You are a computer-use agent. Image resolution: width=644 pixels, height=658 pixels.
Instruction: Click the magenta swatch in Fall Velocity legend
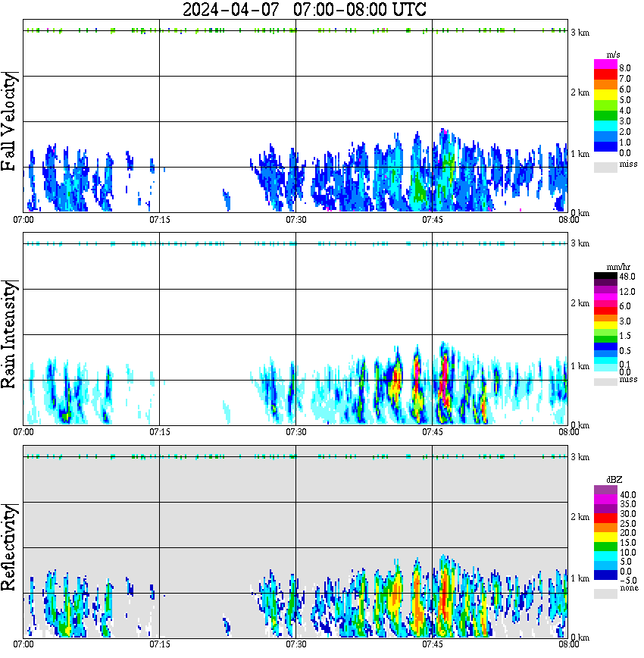click(605, 64)
